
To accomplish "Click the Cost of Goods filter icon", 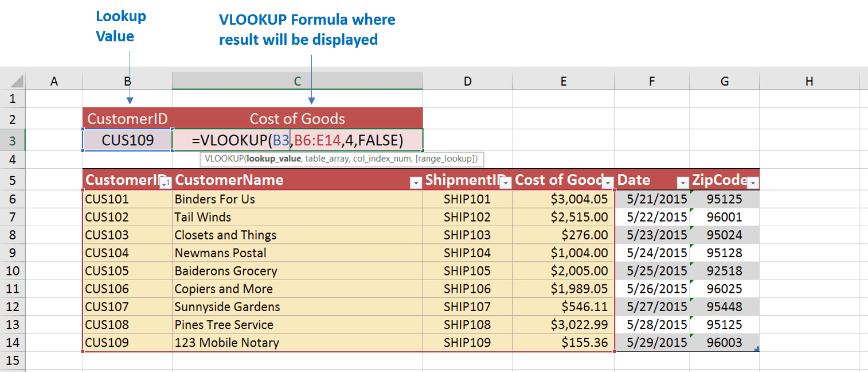I will coord(607,182).
